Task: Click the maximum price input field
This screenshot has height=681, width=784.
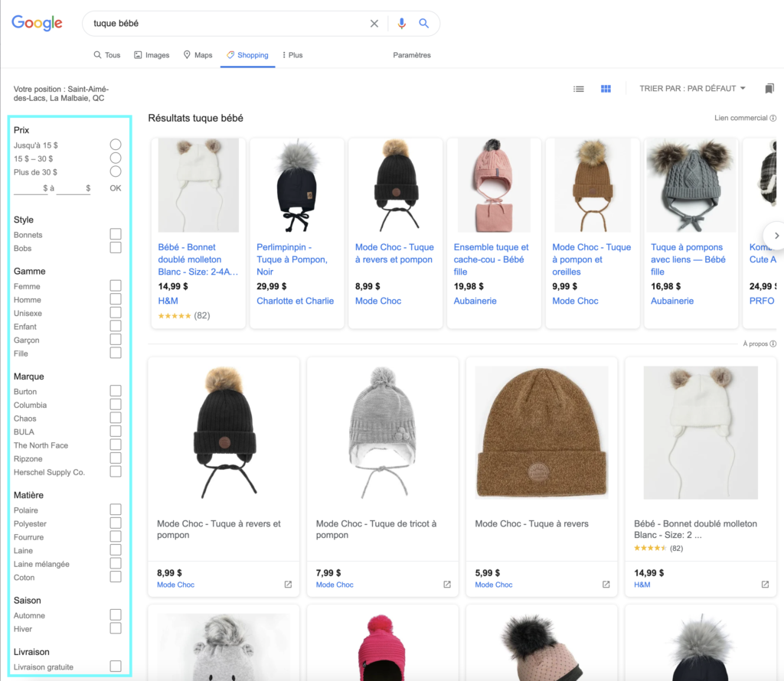Action: [73, 188]
